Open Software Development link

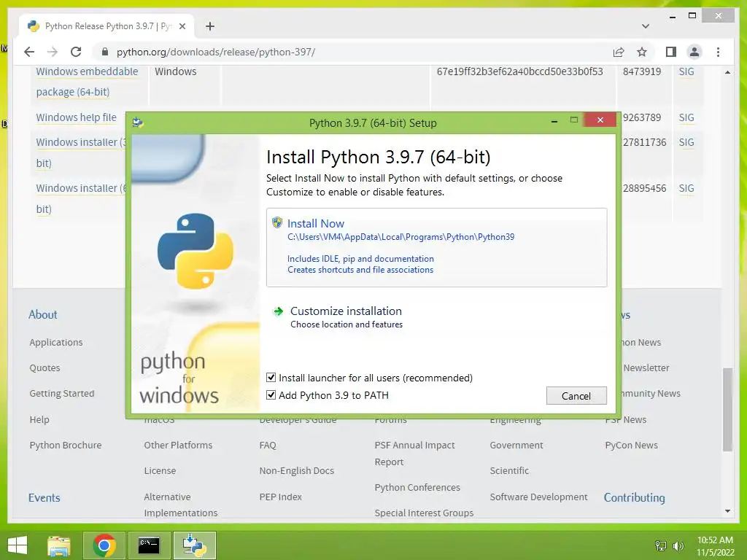tap(538, 497)
